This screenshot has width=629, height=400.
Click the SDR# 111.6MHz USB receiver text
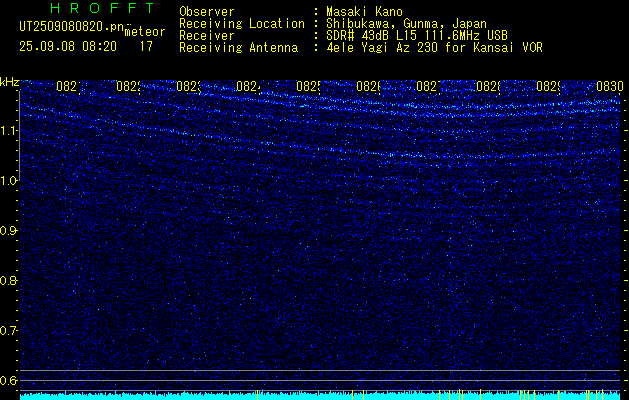[417, 36]
